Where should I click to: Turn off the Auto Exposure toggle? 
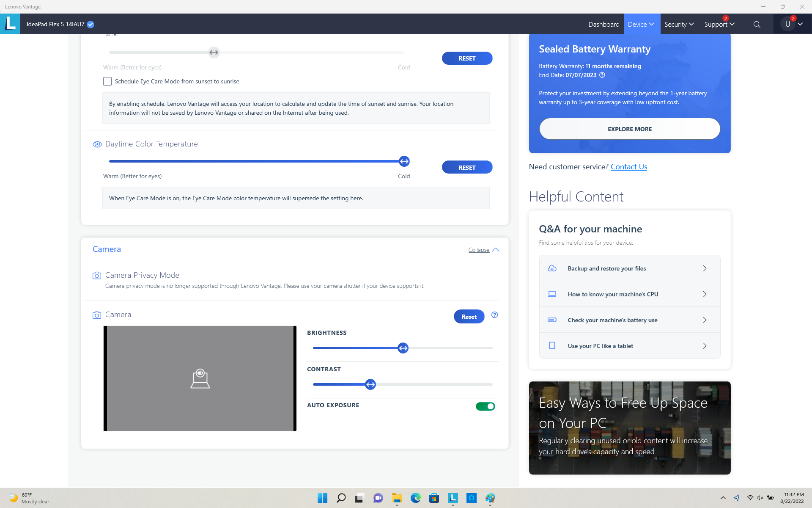pos(485,406)
